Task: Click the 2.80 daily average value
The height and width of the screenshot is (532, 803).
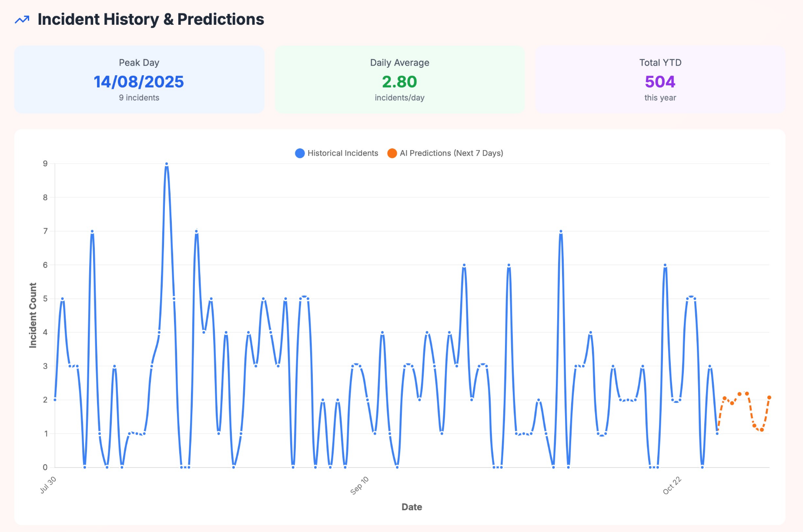Action: click(x=399, y=82)
